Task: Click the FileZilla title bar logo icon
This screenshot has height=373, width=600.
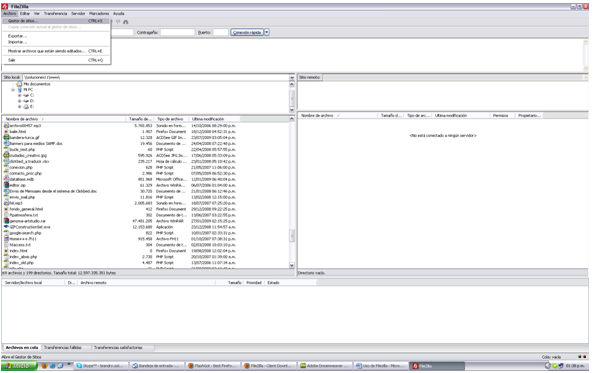Action: tap(5, 7)
